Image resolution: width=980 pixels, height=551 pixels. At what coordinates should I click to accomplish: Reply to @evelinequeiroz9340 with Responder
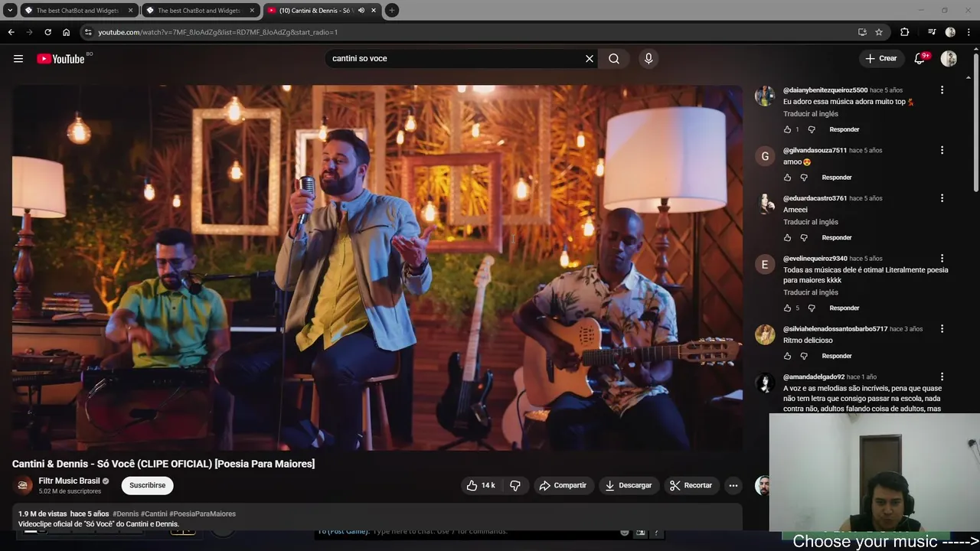[x=844, y=308]
